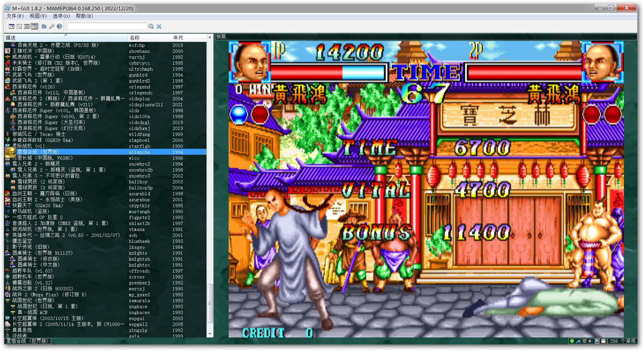This screenshot has width=644, height=351.
Task: Click the scroll down arrow of the game list
Action: [x=210, y=334]
